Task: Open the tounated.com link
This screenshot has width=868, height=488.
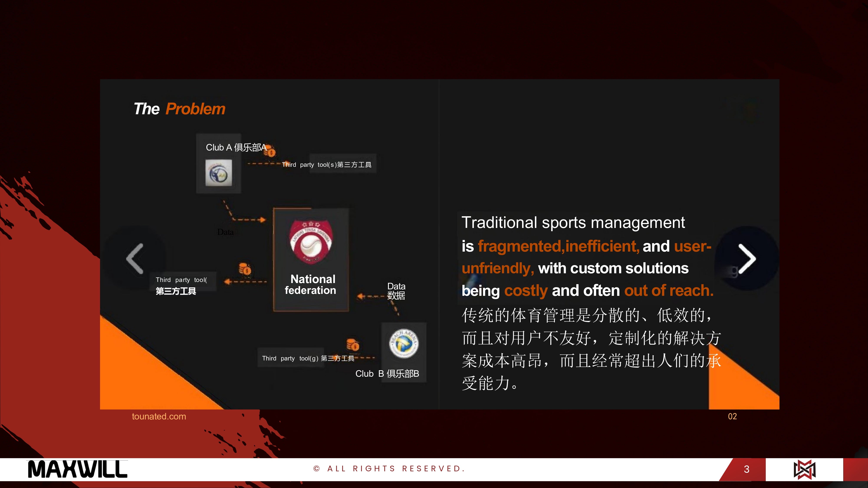Action: [x=159, y=417]
